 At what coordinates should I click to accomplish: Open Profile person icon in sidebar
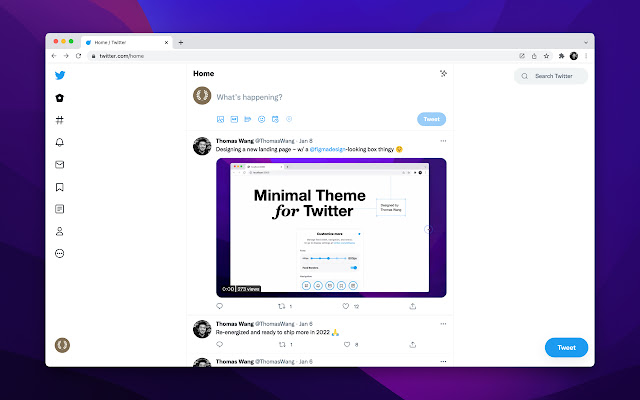(x=60, y=231)
